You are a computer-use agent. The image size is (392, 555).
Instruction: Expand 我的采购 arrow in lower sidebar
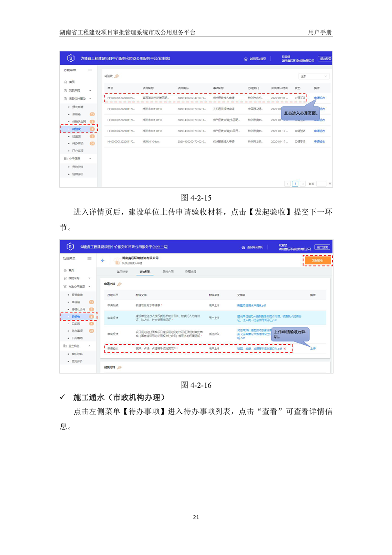90,278
